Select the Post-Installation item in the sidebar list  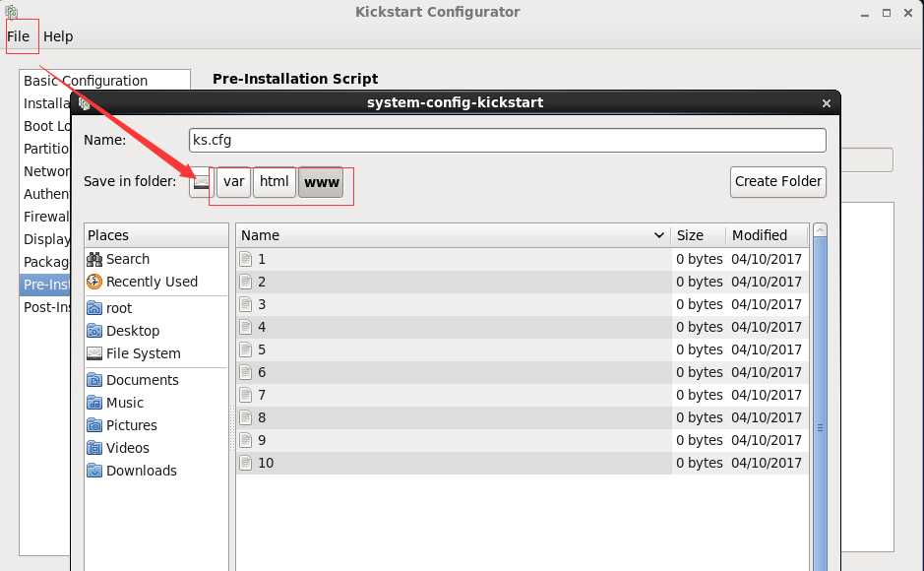coord(46,307)
